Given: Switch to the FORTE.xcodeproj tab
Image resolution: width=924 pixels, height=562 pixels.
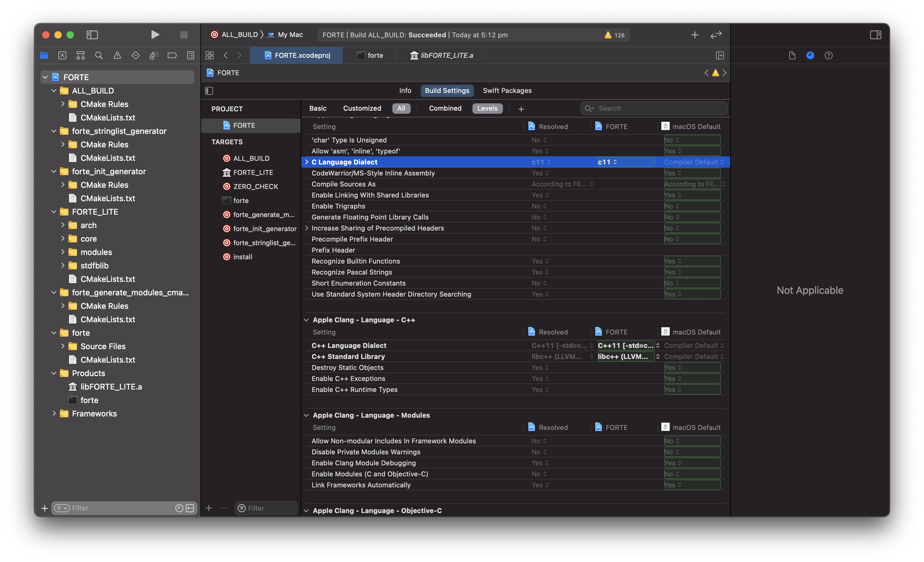Looking at the screenshot, I should click(x=297, y=56).
